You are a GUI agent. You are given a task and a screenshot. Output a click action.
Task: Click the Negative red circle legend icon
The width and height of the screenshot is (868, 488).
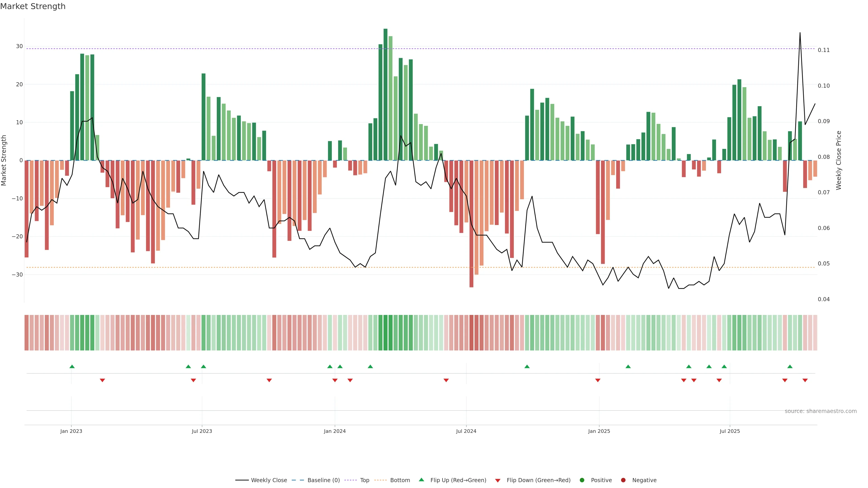623,480
